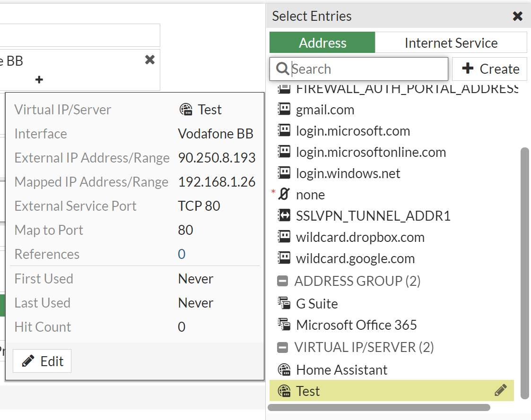Click the FQDN icon beside gmail.com
Viewport: 531px width, 420px height.
[284, 109]
